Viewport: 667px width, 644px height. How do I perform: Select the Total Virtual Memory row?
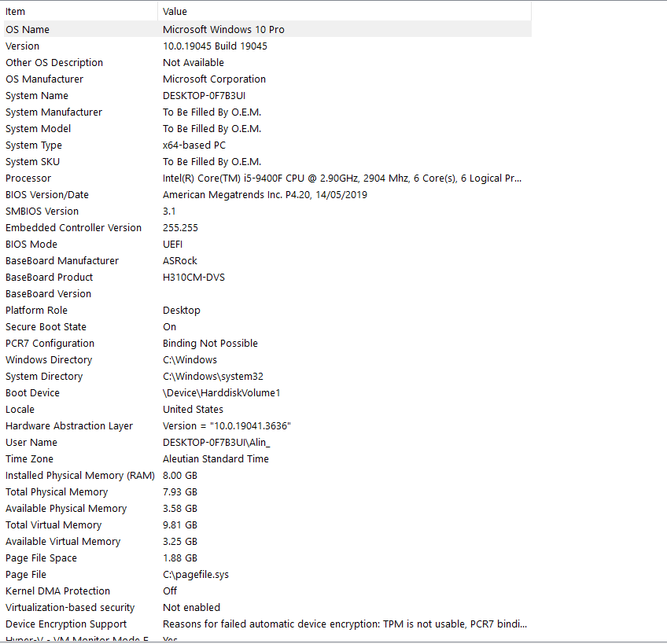click(267, 525)
